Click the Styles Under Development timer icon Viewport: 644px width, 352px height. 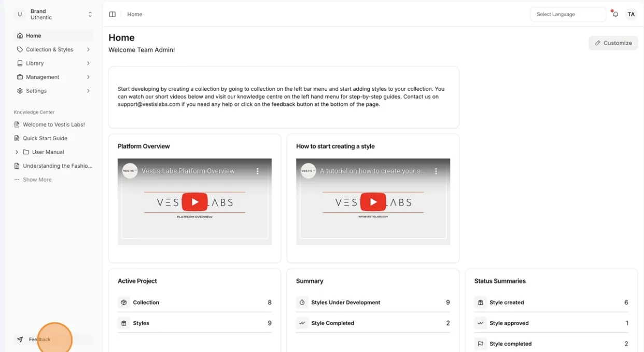pos(302,302)
